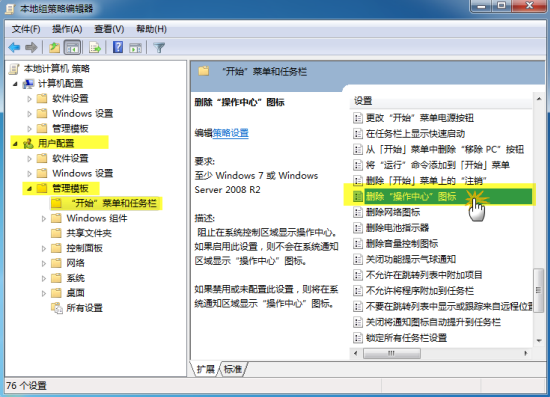Expand the 系统 tree node

pos(44,278)
